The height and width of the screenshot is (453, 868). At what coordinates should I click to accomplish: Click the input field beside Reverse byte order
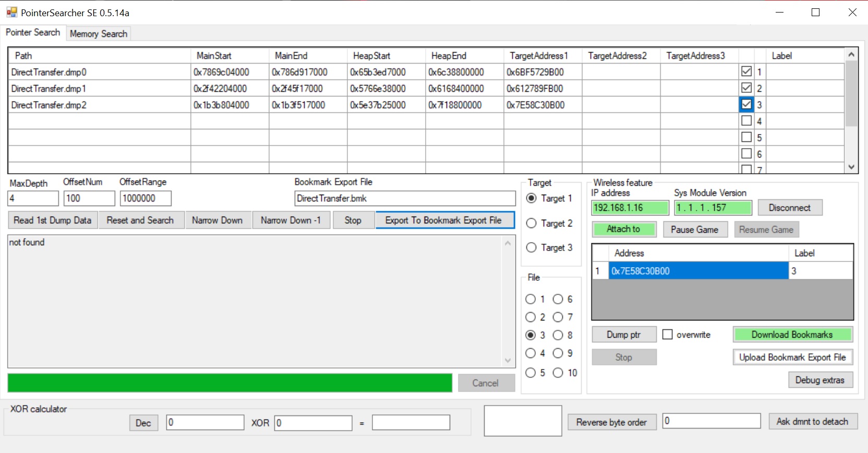712,421
